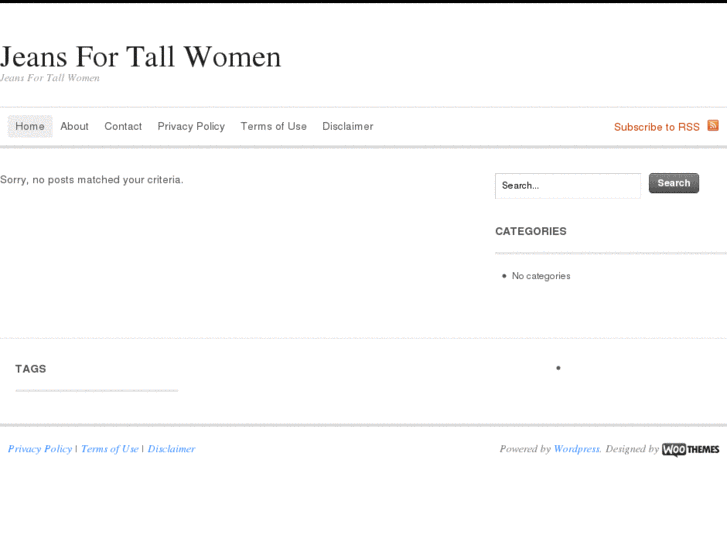Open footer Disclaimer link
The image size is (727, 545).
point(172,449)
